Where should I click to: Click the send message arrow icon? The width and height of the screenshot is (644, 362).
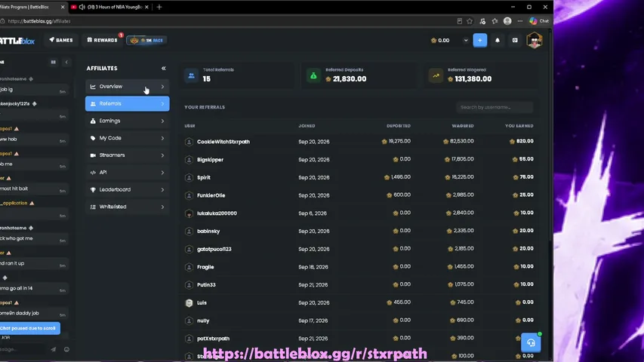coord(54,349)
